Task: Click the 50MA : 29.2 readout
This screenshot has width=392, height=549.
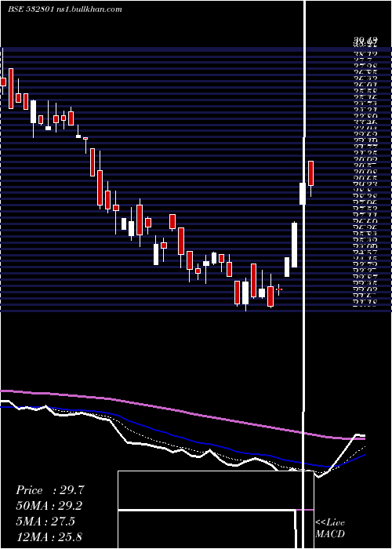Action: (49, 506)
